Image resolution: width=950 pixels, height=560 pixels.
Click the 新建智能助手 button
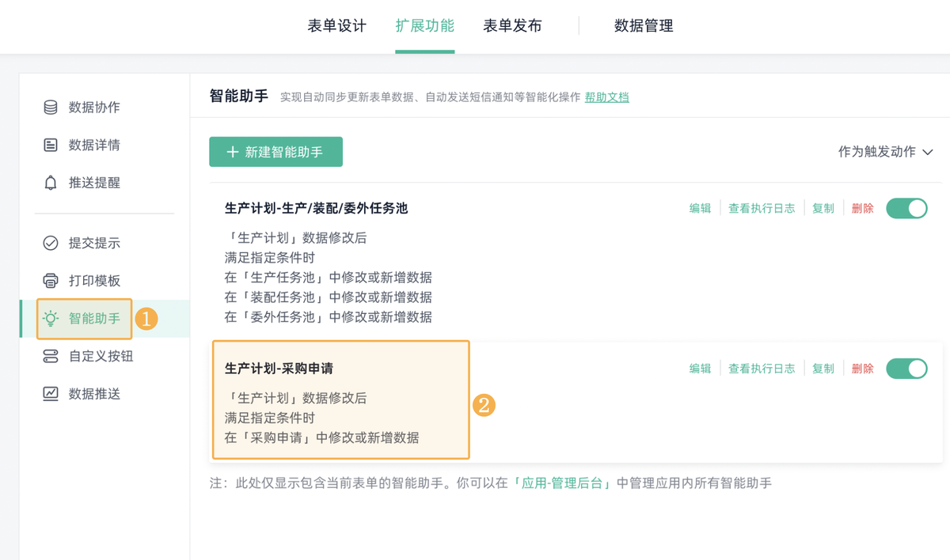click(x=275, y=152)
